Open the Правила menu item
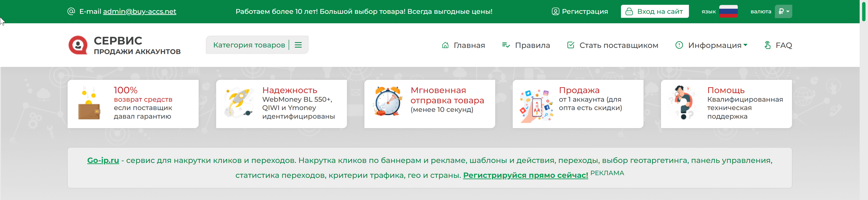The height and width of the screenshot is (200, 868). (x=526, y=45)
